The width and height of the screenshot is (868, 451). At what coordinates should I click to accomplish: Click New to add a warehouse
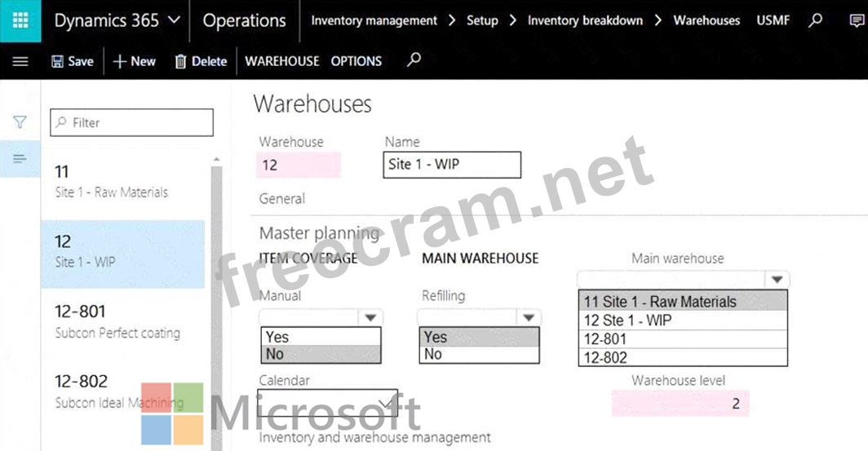click(x=135, y=61)
